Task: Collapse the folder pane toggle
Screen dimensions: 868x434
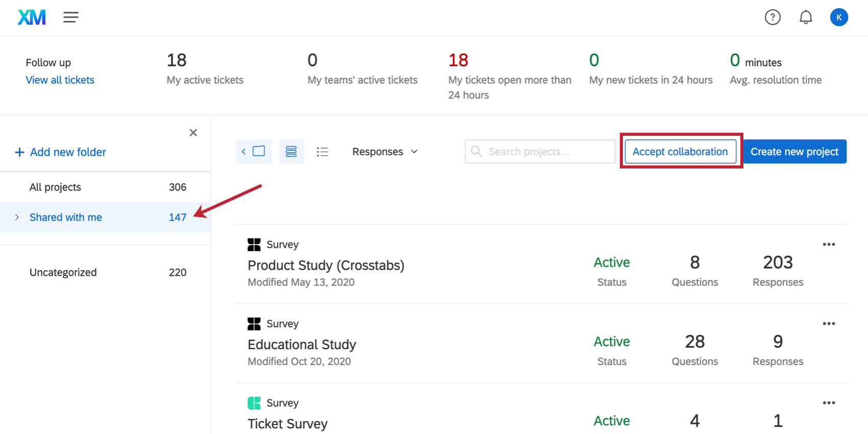Action: [254, 152]
